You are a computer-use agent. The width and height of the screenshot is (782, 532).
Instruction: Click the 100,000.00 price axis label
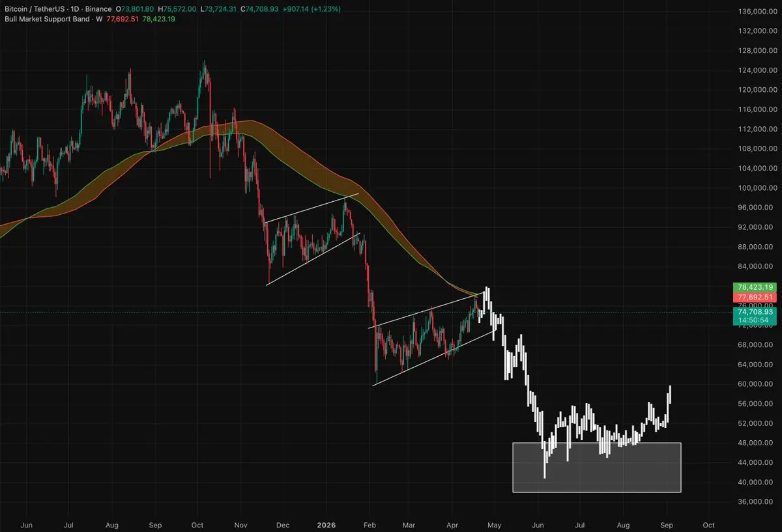pyautogui.click(x=757, y=188)
